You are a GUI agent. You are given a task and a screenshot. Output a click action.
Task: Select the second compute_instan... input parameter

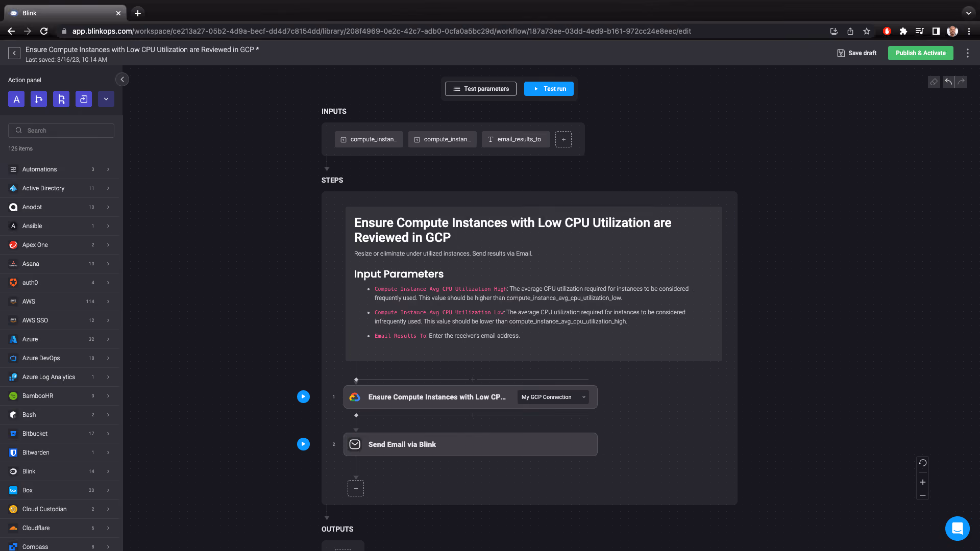pos(443,139)
